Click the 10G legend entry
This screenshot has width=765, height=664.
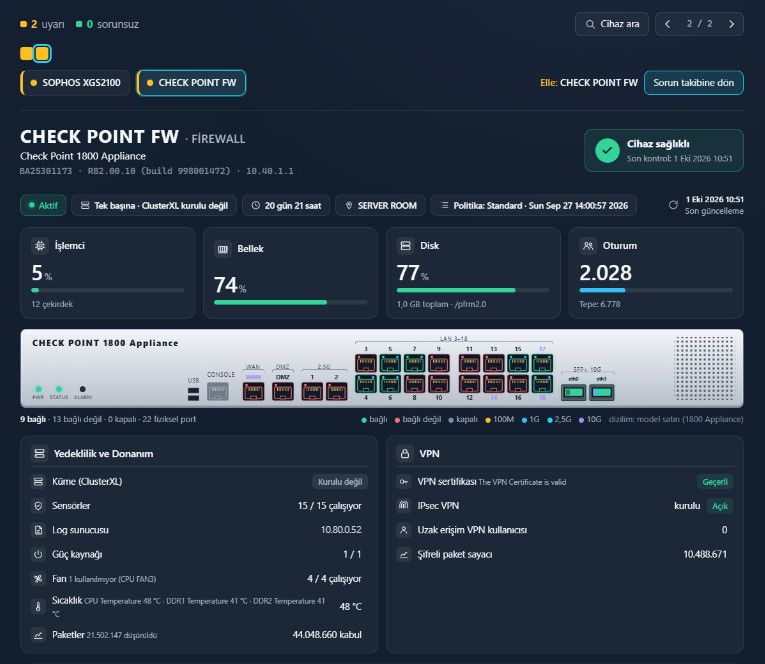pos(590,419)
